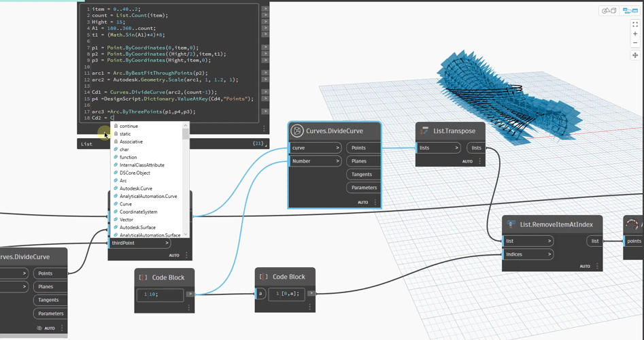The image size is (644, 340).
Task: Toggle preview eye on left DivideCurve node
Action: (39, 328)
